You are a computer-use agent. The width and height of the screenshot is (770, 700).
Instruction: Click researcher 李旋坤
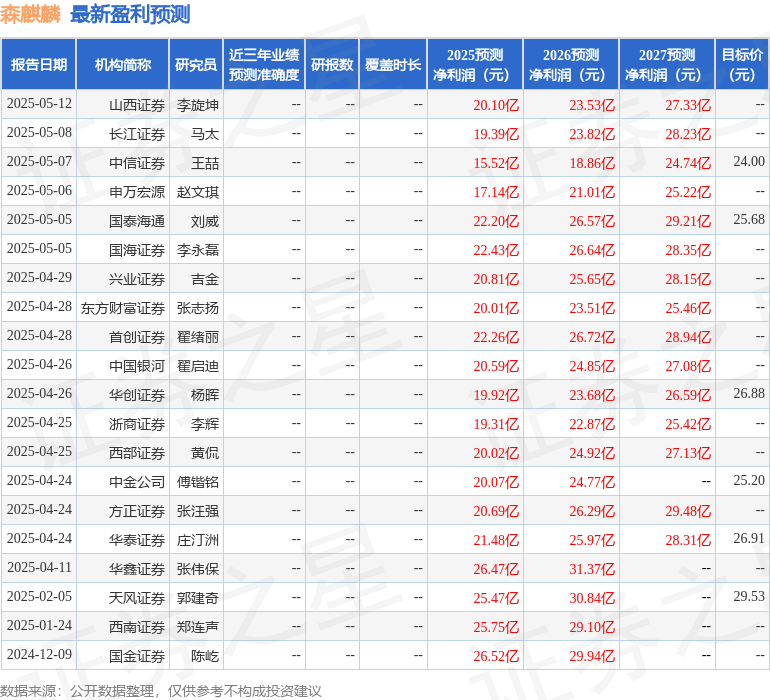(x=198, y=105)
